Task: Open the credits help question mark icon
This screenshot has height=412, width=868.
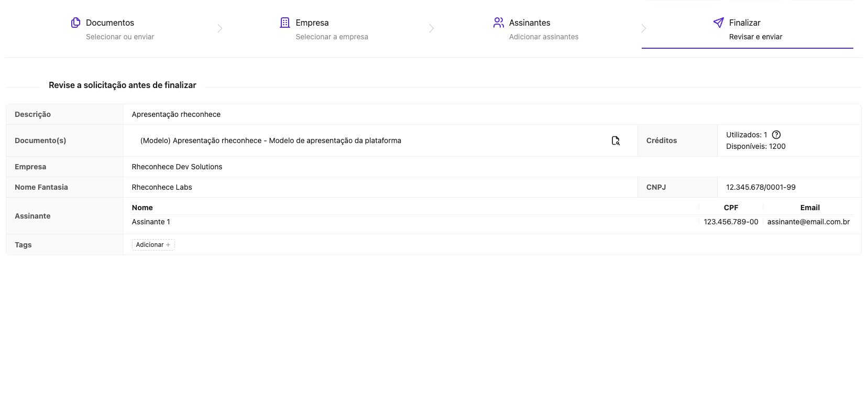Action: coord(776,135)
